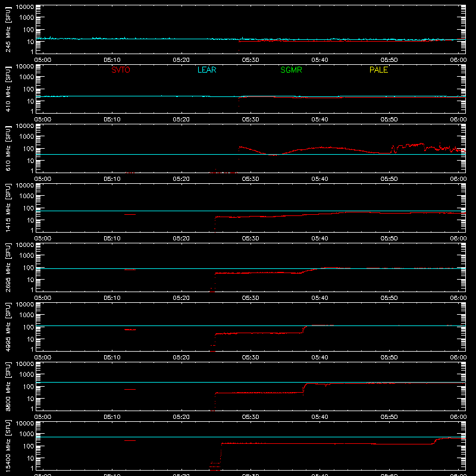Image resolution: width=476 pixels, height=476 pixels.
Task: Click 05:40 time label below 410 MHz plot
Action: pyautogui.click(x=320, y=120)
